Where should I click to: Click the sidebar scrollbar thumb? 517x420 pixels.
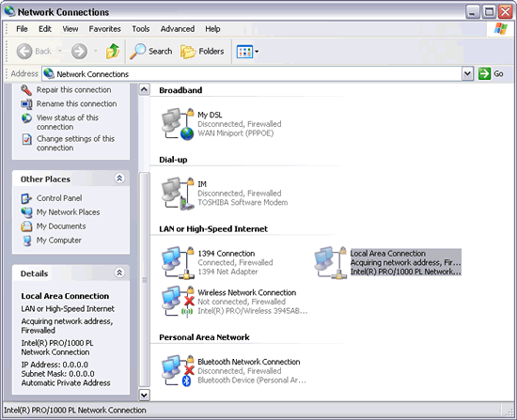pyautogui.click(x=144, y=279)
